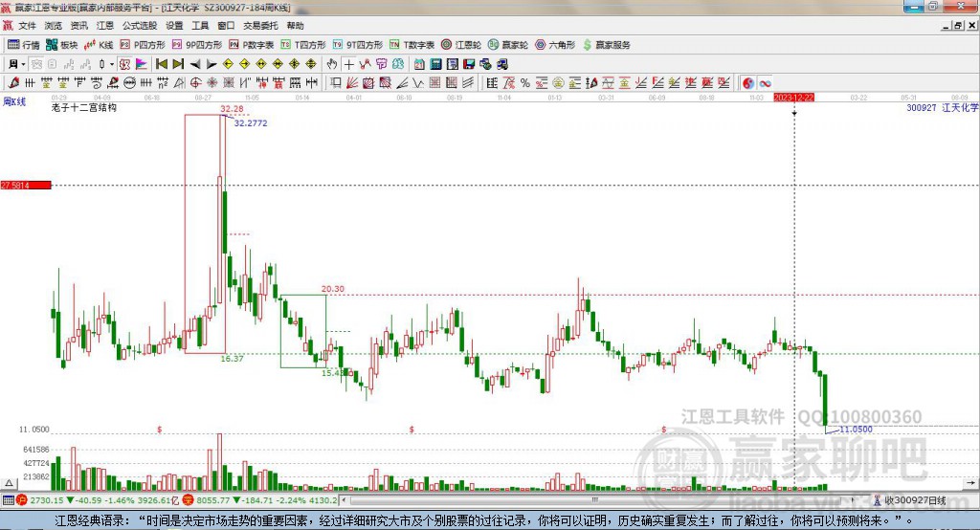Click the red pencil drawing tool
The image size is (980, 530).
[13, 82]
